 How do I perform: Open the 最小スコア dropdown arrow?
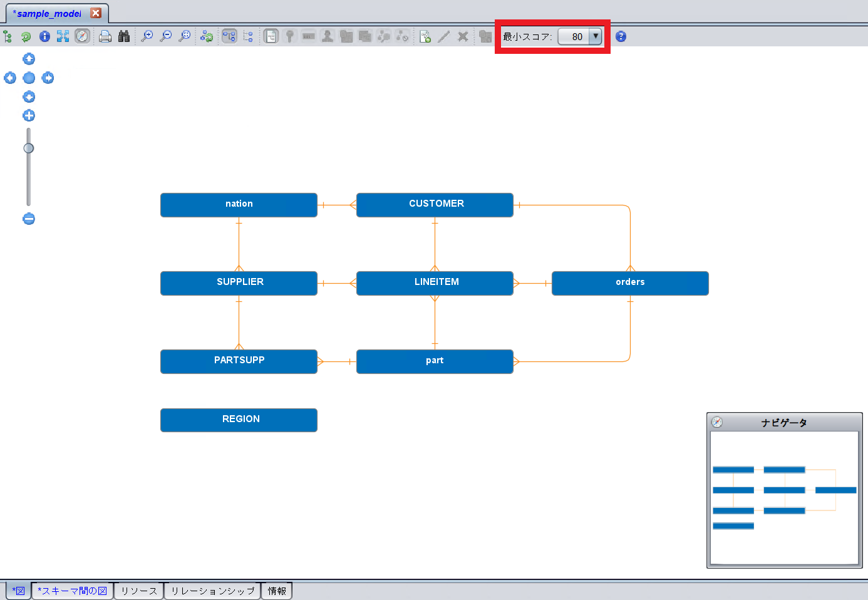point(596,36)
